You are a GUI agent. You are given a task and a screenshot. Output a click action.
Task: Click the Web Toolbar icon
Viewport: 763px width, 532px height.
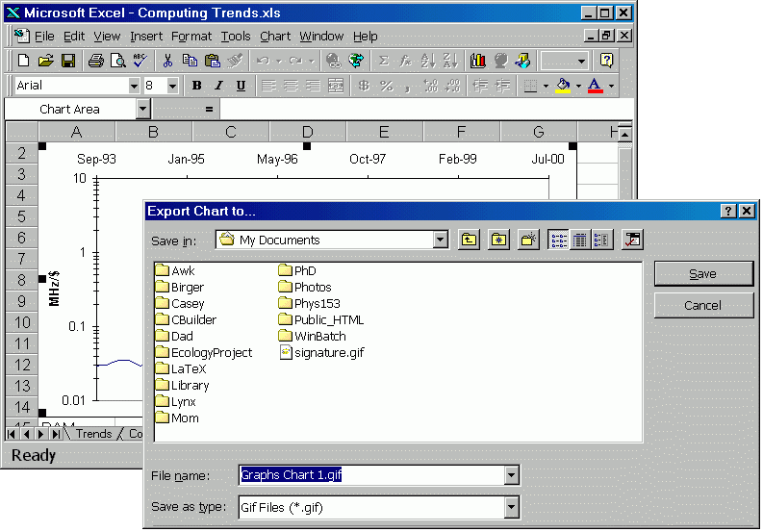356,61
